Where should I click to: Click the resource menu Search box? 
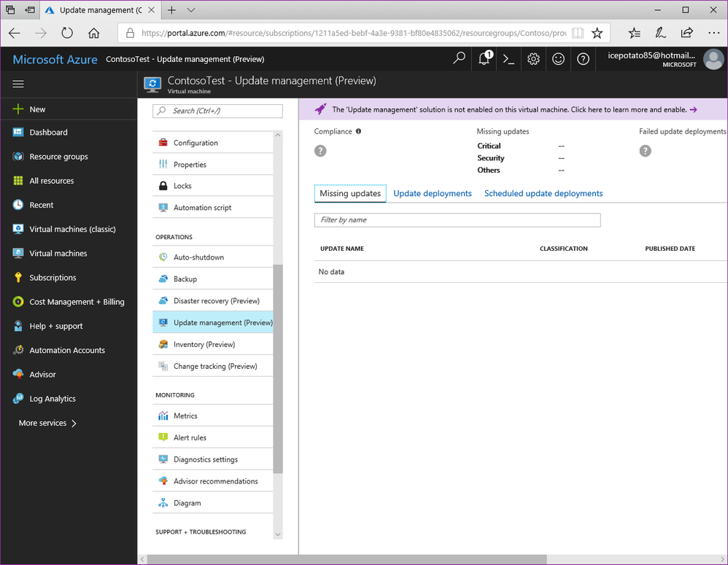(x=217, y=111)
